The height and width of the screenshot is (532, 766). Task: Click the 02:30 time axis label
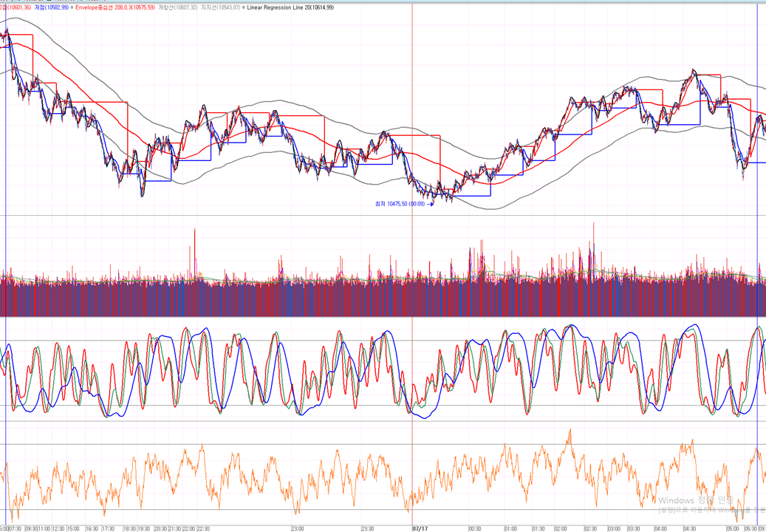[591, 528]
